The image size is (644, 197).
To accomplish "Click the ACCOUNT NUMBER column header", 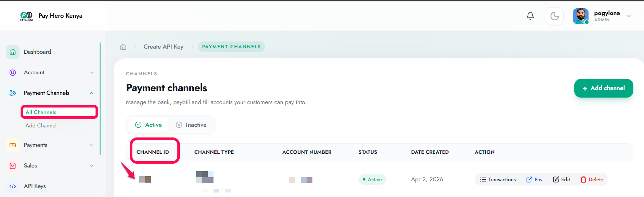I will pyautogui.click(x=307, y=152).
